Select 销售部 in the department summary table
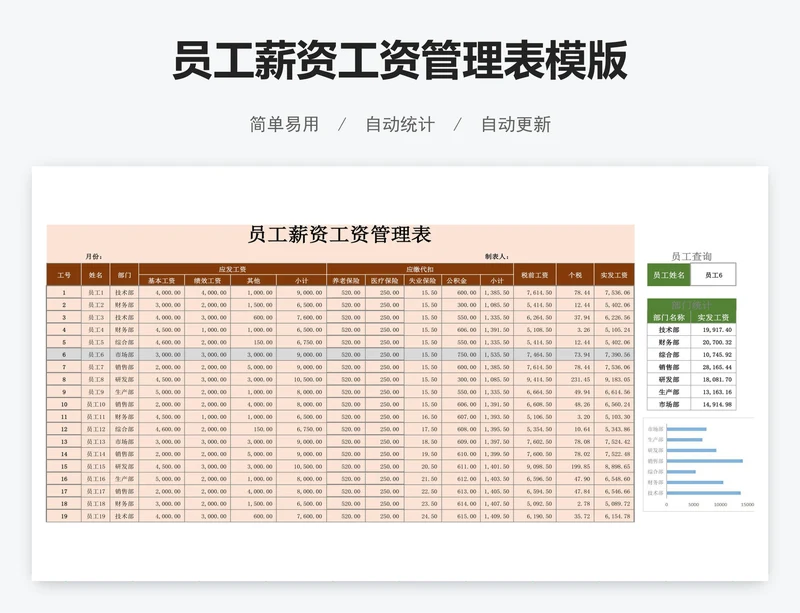This screenshot has height=613, width=800. pos(669,367)
